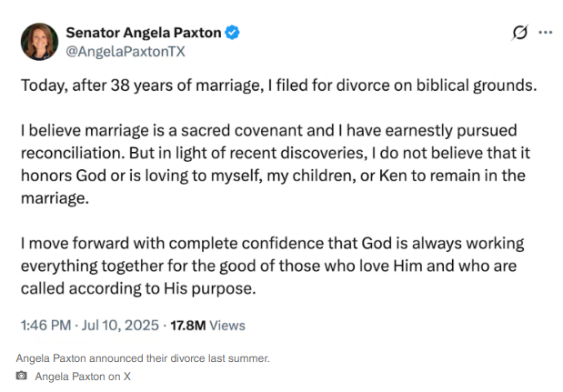The image size is (563, 392).
Task: Open the three-dot more options menu
Action: [x=546, y=33]
